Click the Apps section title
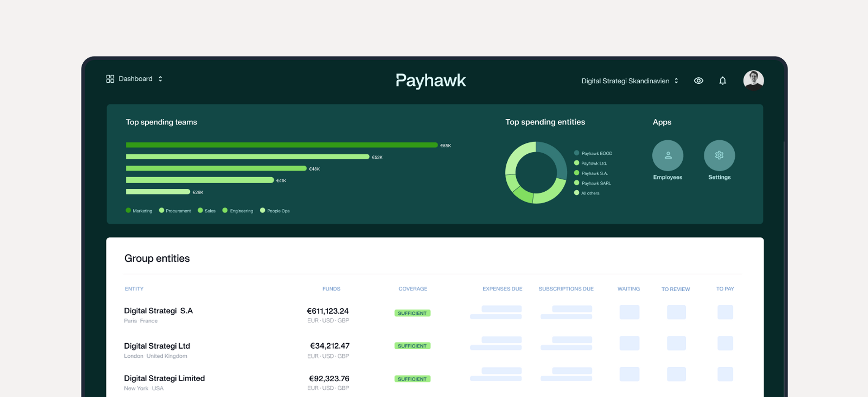This screenshot has height=397, width=868. (x=662, y=122)
